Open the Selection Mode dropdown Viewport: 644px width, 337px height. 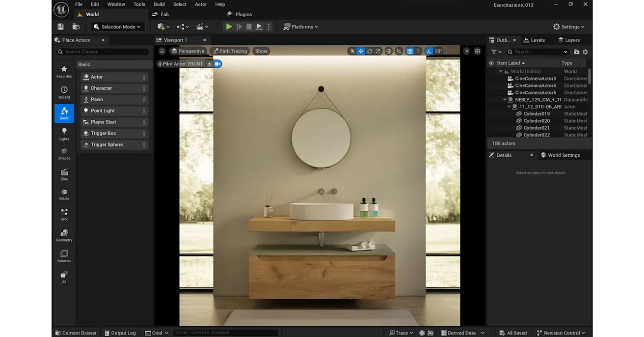117,27
